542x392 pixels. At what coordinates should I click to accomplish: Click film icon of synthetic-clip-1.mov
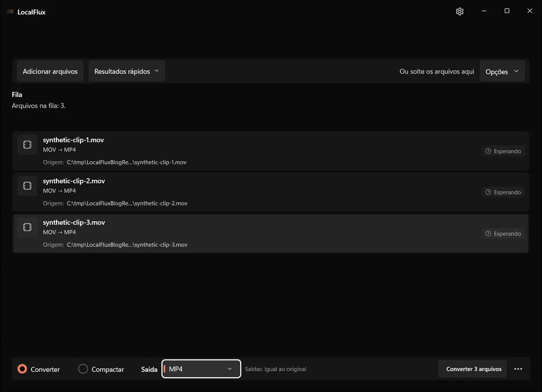pos(27,144)
